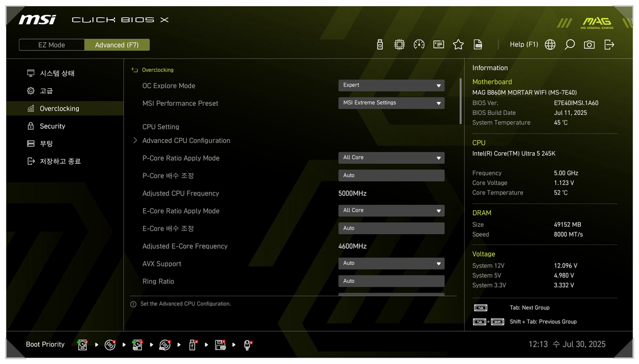Click the settings list vertical scrollbar
Image resolution: width=639 pixels, height=364 pixels.
click(460, 101)
